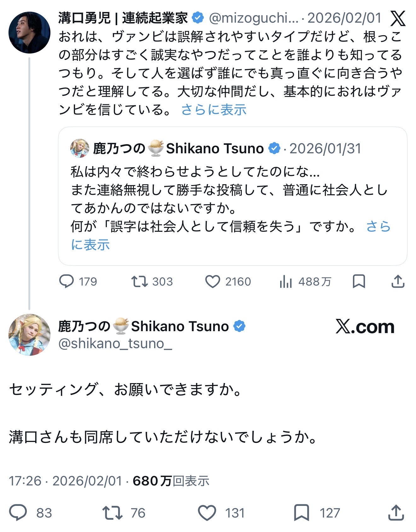Share Shikano Tsuno's main post

pyautogui.click(x=396, y=512)
